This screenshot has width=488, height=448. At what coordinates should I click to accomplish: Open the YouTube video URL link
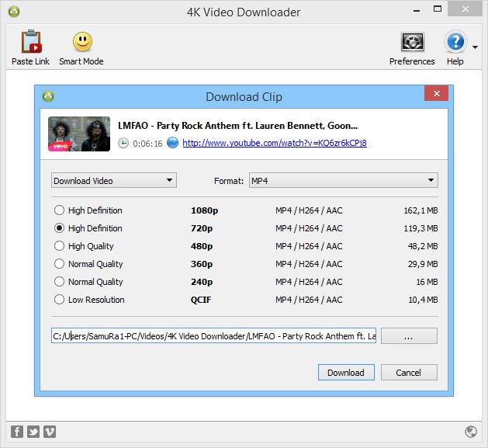tap(275, 143)
